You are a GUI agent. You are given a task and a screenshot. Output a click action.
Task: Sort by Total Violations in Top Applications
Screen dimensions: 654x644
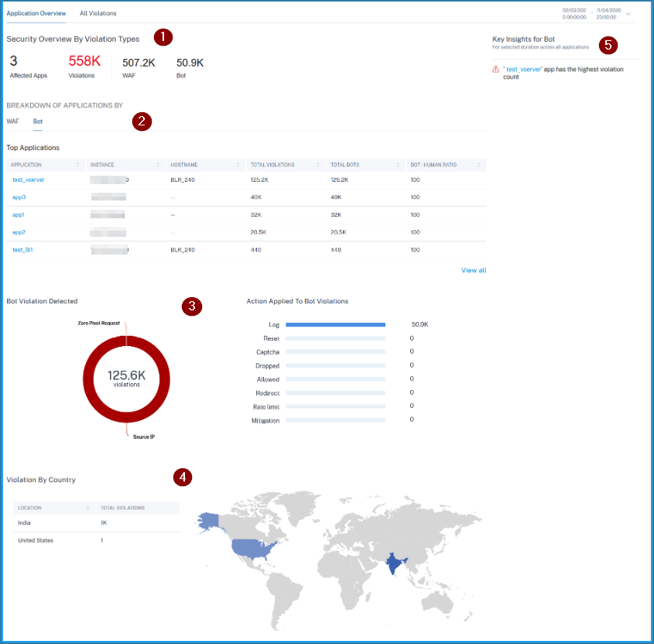286,165
